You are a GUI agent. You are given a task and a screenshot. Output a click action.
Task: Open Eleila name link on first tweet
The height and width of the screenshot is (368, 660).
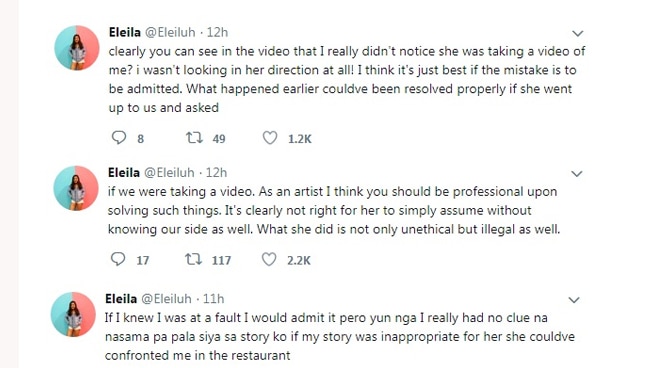[125, 32]
